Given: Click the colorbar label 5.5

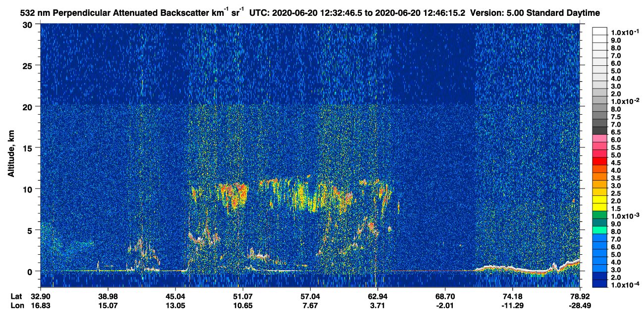Looking at the screenshot, I should (617, 147).
